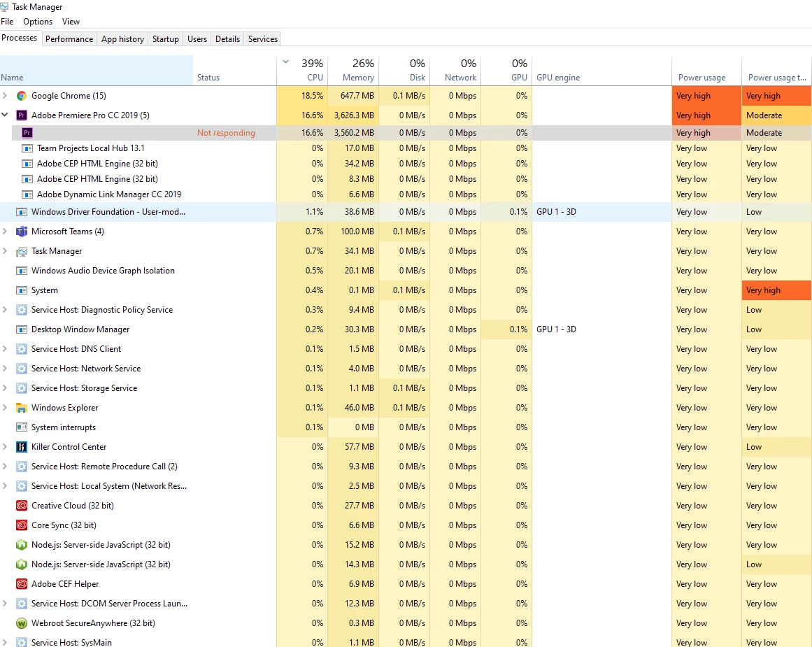Sort by the Power usage column
Image resolution: width=812 pixels, height=647 pixels.
[x=707, y=71]
